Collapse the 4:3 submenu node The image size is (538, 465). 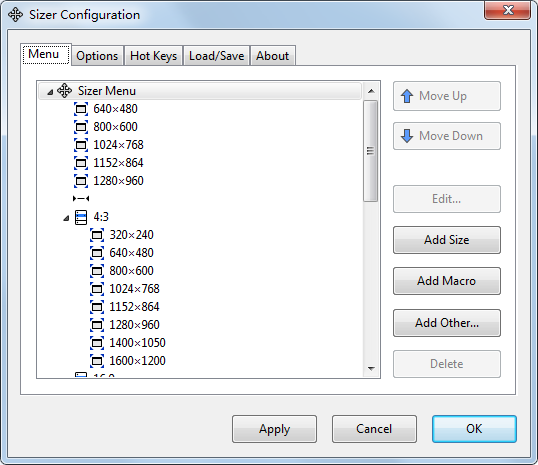click(x=66, y=218)
